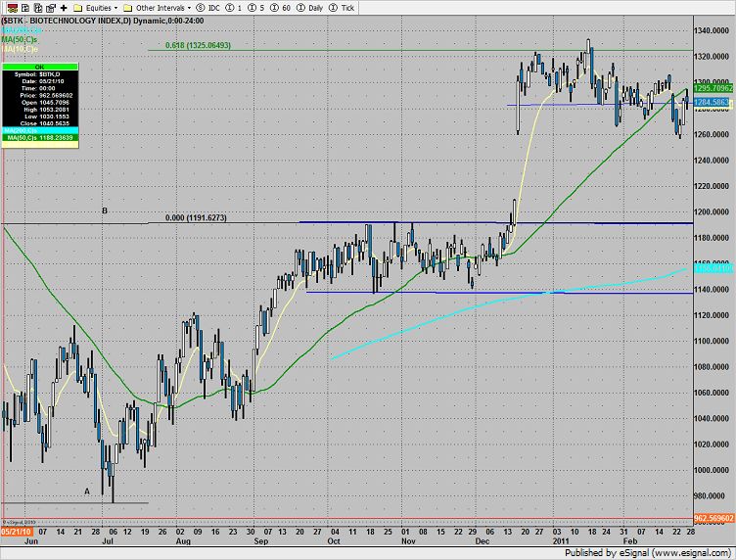The width and height of the screenshot is (736, 560).
Task: Click the cyan MA(200,C)s study label
Action: 22,30
